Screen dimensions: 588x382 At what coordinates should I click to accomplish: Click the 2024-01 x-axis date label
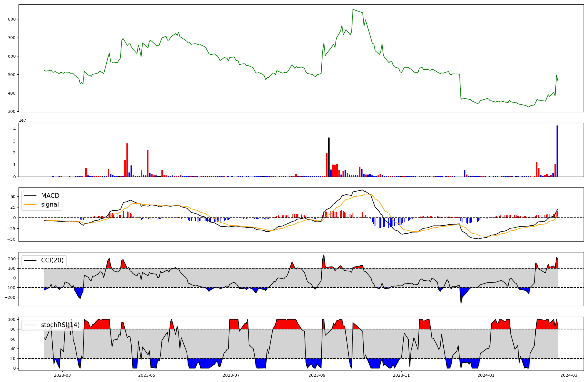486,375
